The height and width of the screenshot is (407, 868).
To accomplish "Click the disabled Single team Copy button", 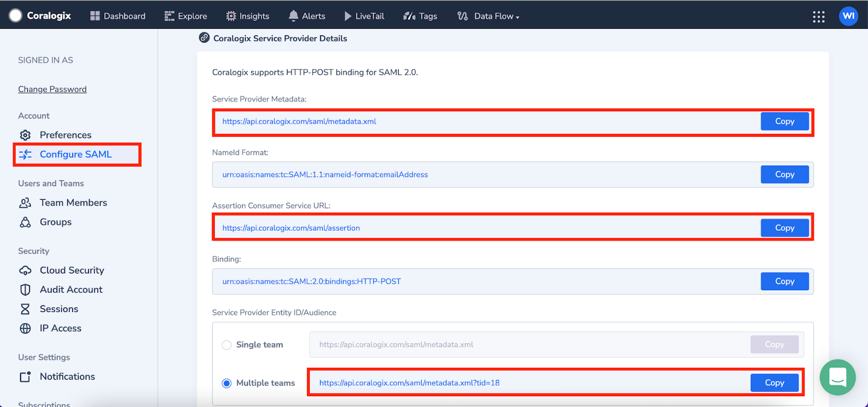I will coord(774,345).
